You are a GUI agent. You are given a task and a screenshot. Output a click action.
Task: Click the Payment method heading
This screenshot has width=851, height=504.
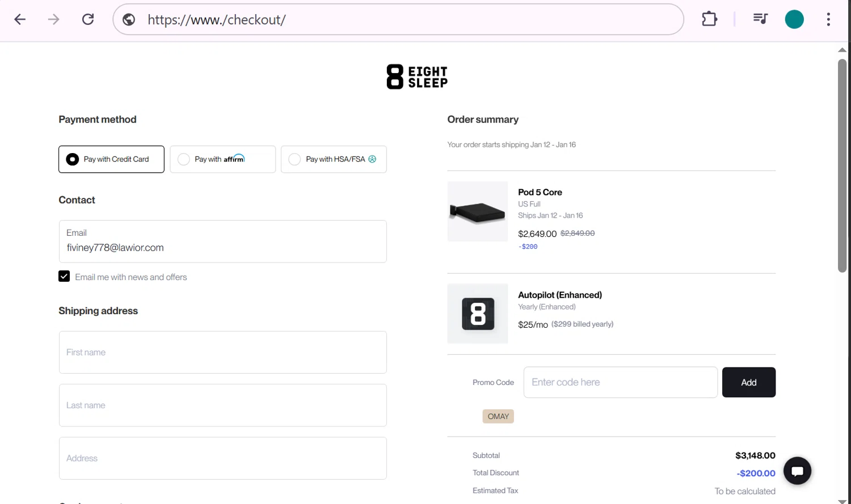(98, 120)
